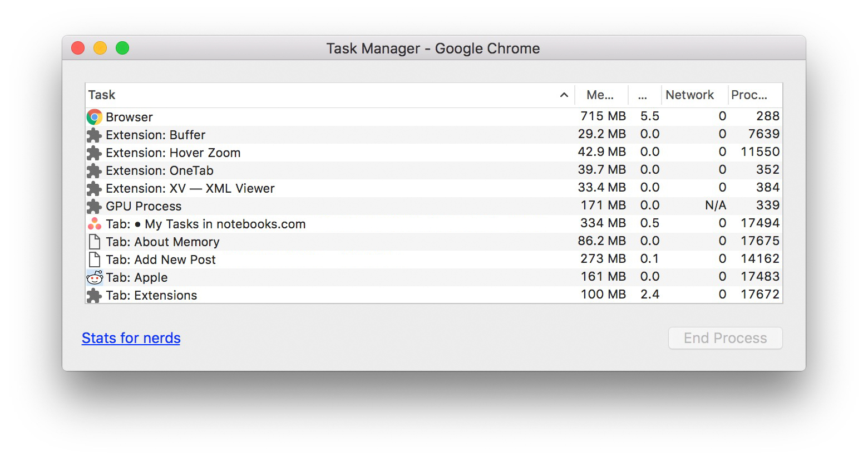Select the Browser task row
This screenshot has height=460, width=868.
pyautogui.click(x=434, y=117)
